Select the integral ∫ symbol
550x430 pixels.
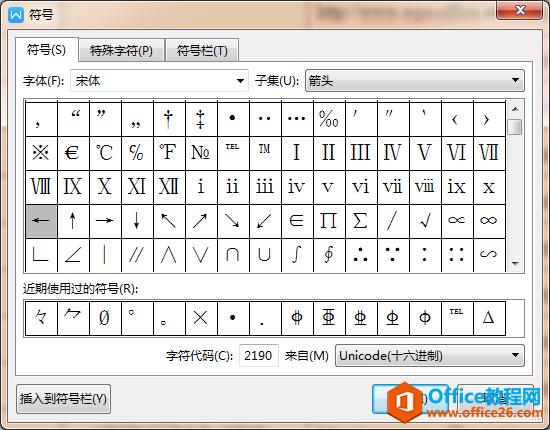point(297,255)
